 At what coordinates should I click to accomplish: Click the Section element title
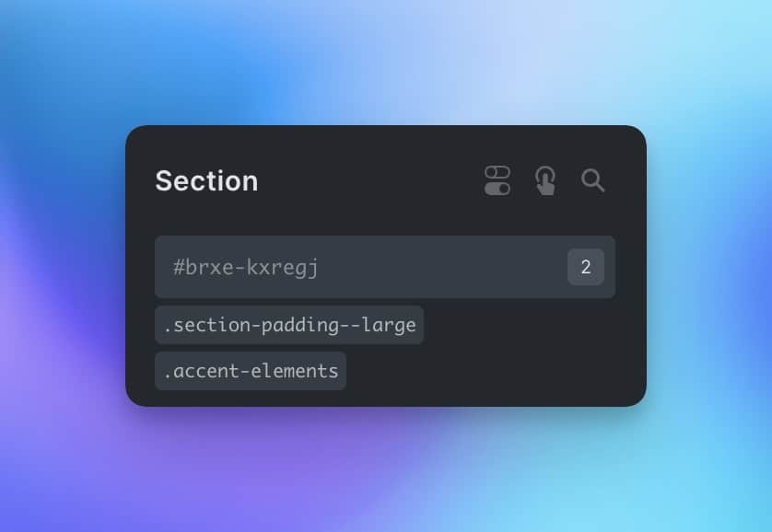[x=206, y=180]
